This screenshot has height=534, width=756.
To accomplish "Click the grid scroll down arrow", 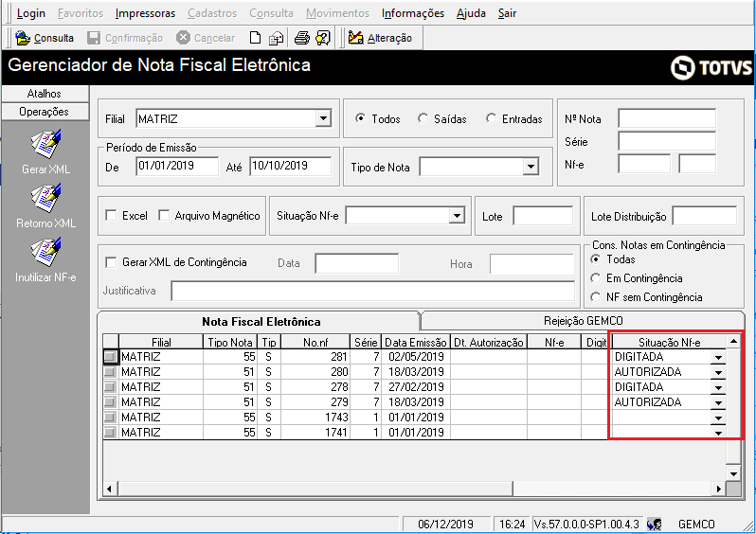I will 733,473.
